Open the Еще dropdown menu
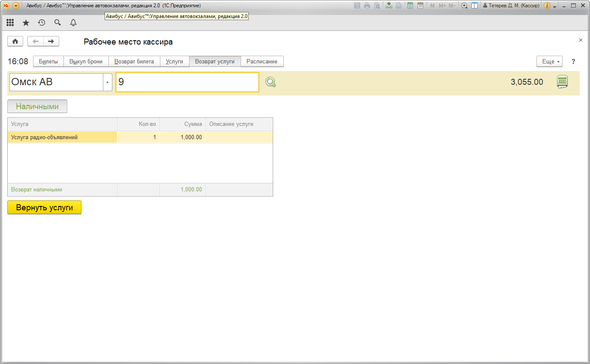The width and height of the screenshot is (590, 364). pyautogui.click(x=549, y=61)
